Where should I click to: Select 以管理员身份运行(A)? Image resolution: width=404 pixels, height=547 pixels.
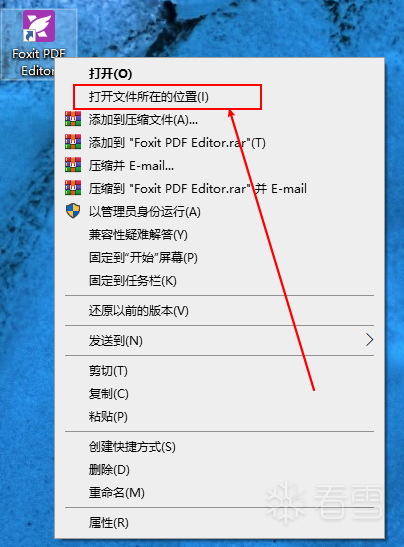219,212
